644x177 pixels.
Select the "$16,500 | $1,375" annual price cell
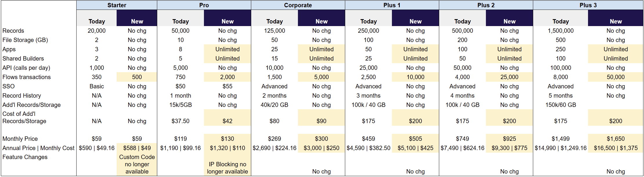(x=616, y=148)
